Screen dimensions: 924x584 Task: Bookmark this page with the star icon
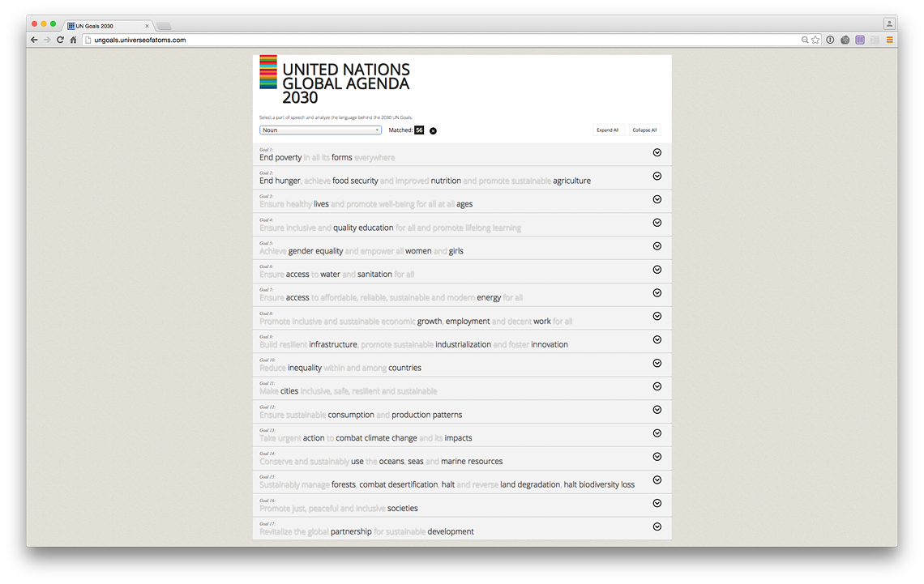(x=815, y=40)
